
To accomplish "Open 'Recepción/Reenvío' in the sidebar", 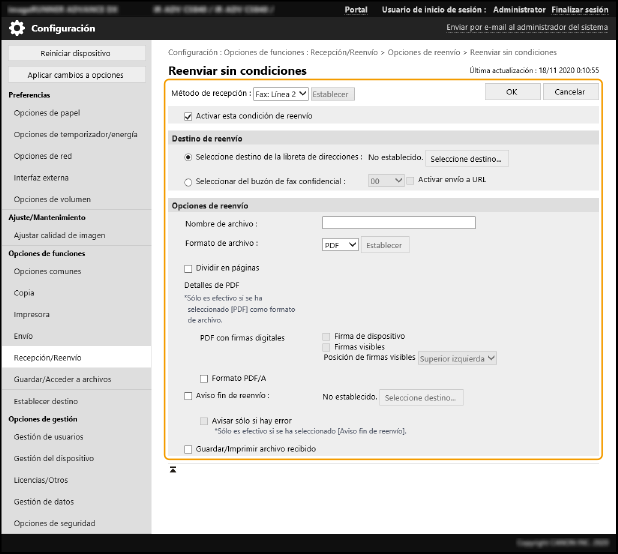I will [48, 357].
